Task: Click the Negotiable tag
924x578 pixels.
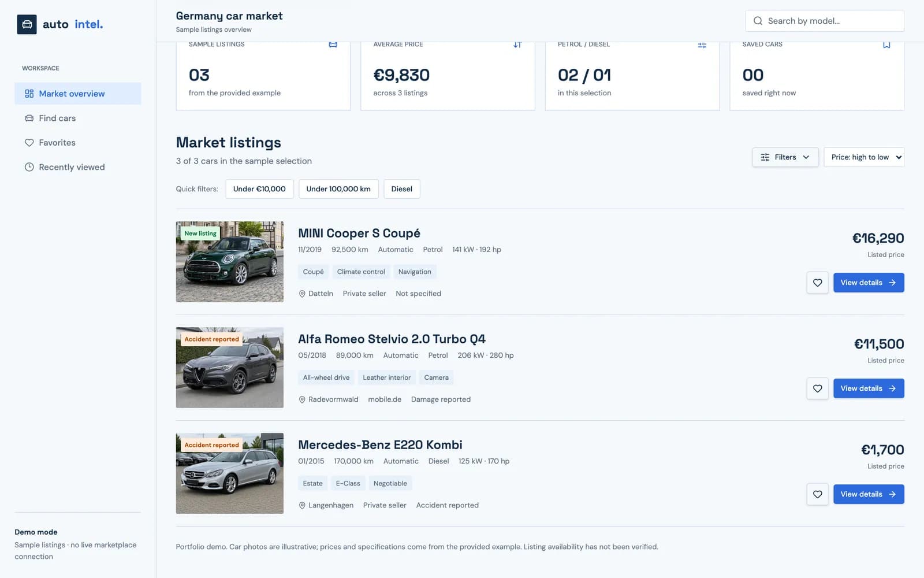Action: [390, 483]
